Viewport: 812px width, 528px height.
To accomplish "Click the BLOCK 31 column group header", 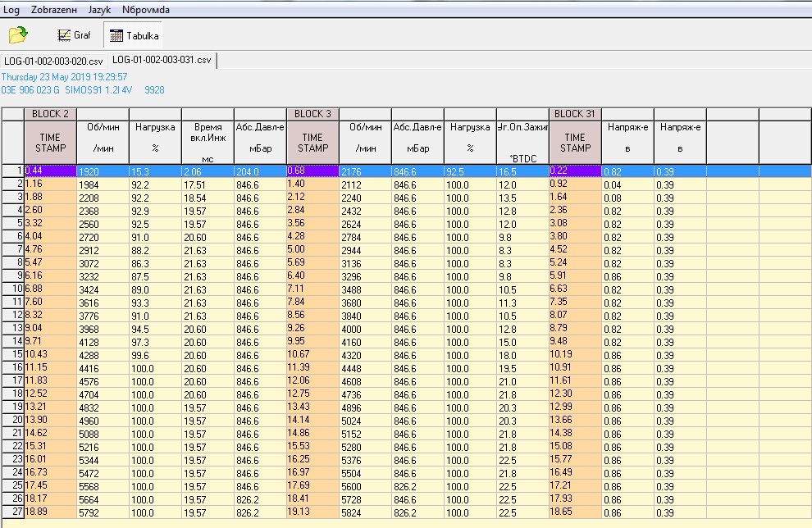I will point(575,114).
